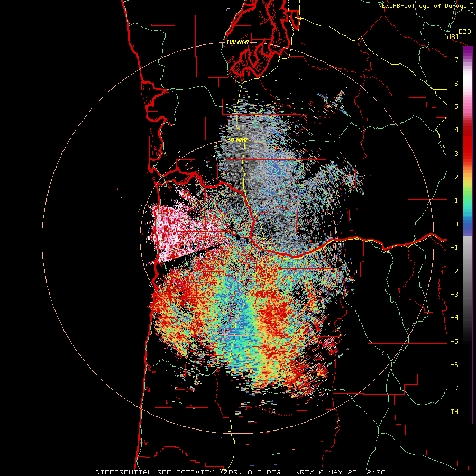Image resolution: width=476 pixels, height=476 pixels.
Task: Click the -6 tick label on color scale
Action: pos(454,365)
